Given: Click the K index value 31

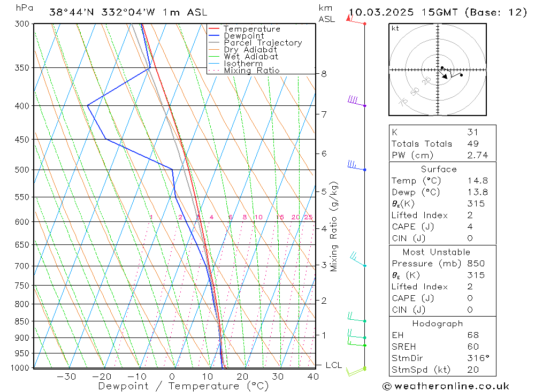Looking at the screenshot, I should click(472, 132).
